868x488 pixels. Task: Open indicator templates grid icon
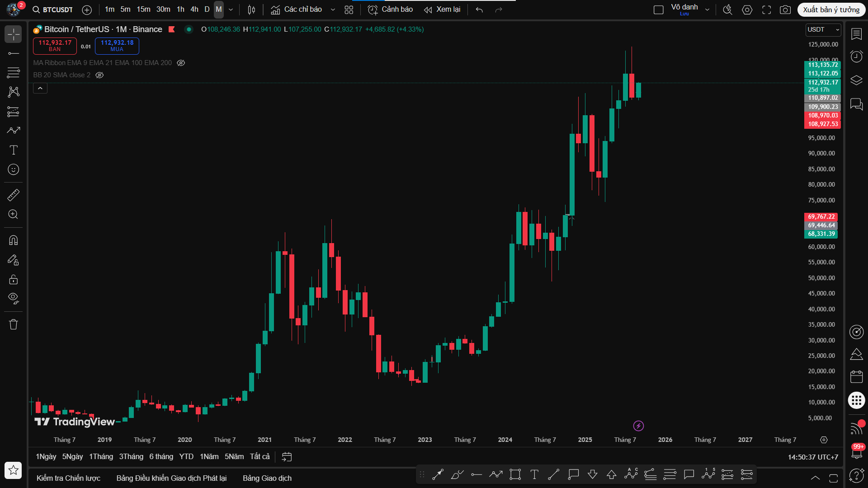349,9
